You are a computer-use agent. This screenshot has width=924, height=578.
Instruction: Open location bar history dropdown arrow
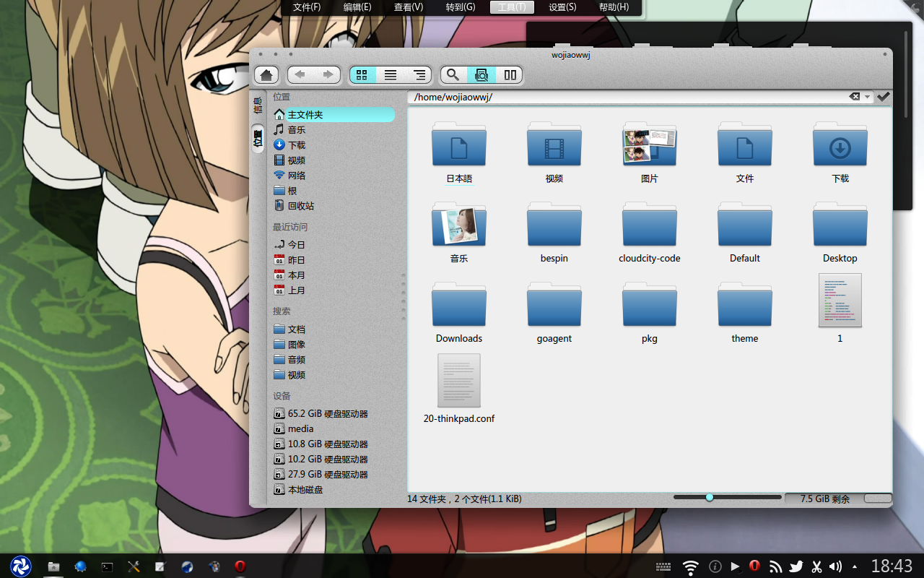867,97
